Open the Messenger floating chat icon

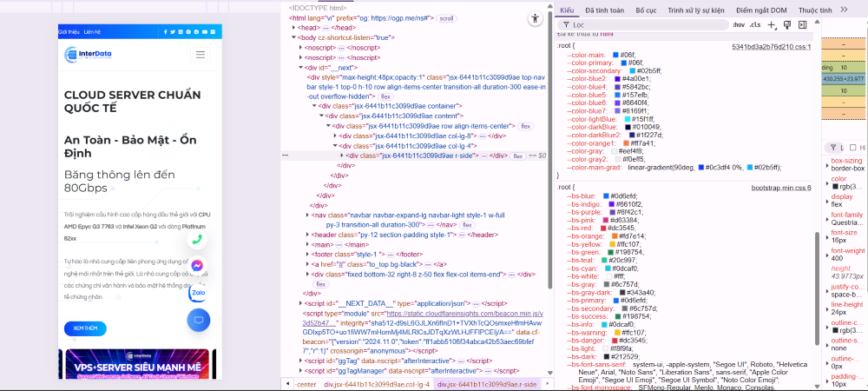pos(198,265)
